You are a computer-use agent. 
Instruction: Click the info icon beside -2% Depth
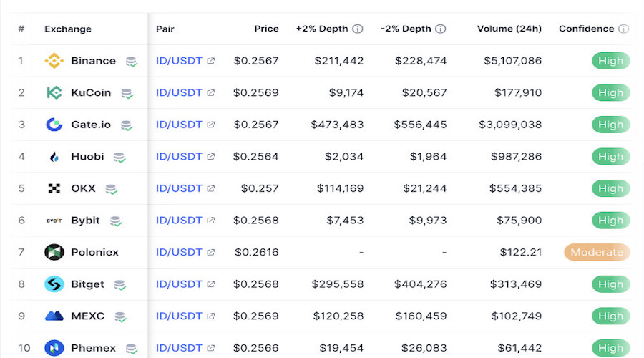point(441,29)
